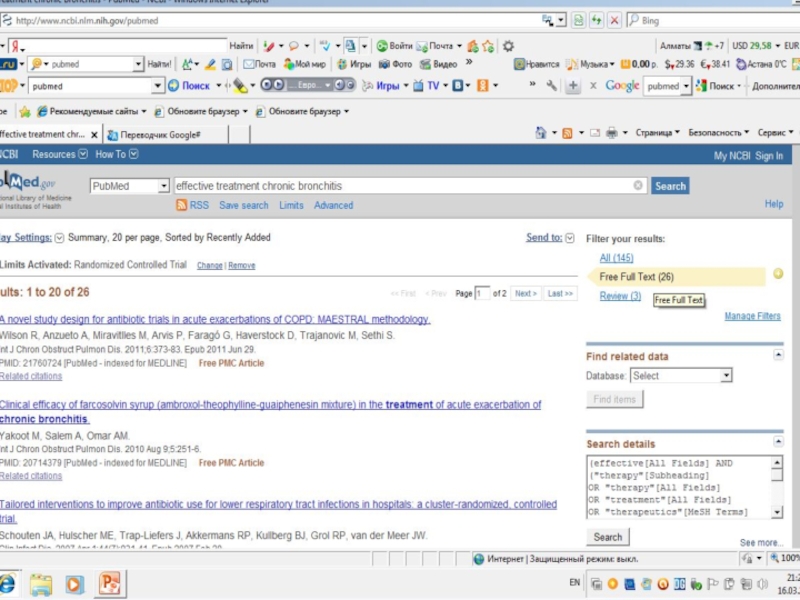Click the Refresh icon by the address bar
This screenshot has height=600, width=800.
[596, 20]
